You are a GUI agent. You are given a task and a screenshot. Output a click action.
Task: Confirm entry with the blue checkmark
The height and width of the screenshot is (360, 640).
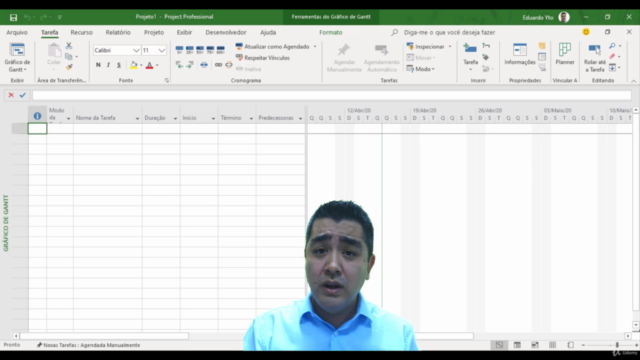click(x=22, y=95)
